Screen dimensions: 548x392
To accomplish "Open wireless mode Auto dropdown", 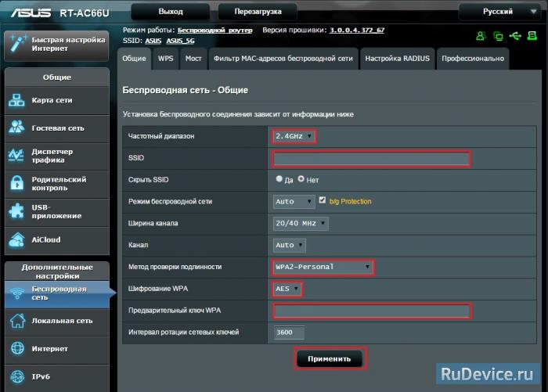I will [294, 202].
